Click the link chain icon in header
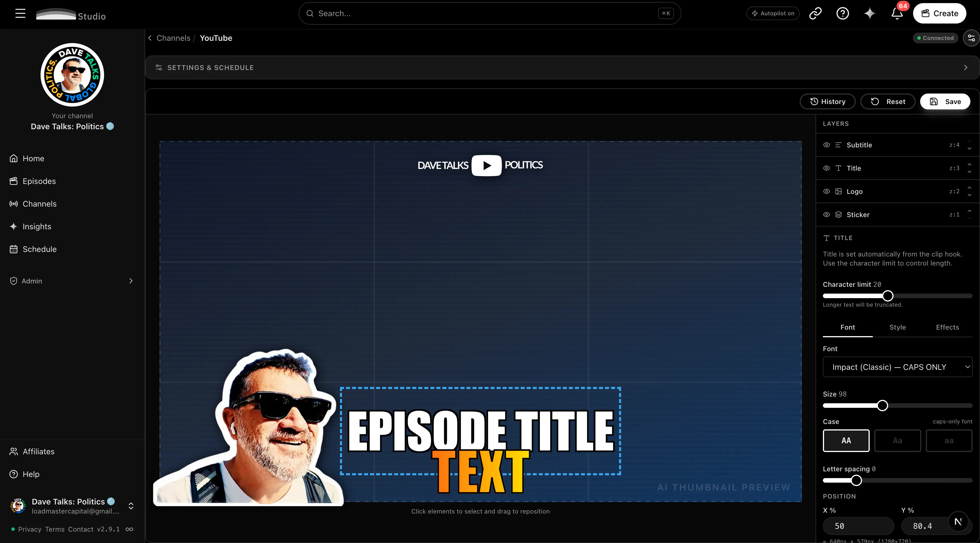 click(815, 13)
